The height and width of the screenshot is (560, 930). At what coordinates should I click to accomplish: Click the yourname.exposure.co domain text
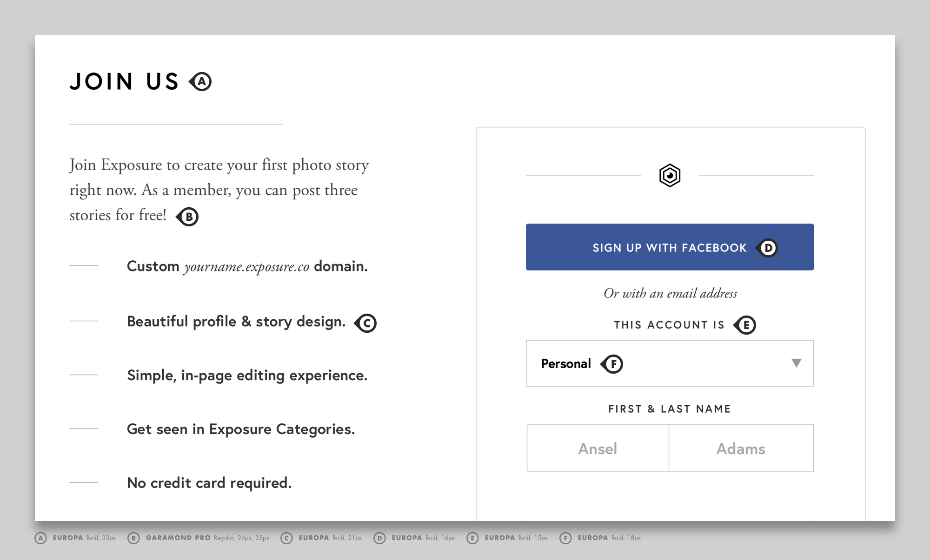click(x=246, y=267)
